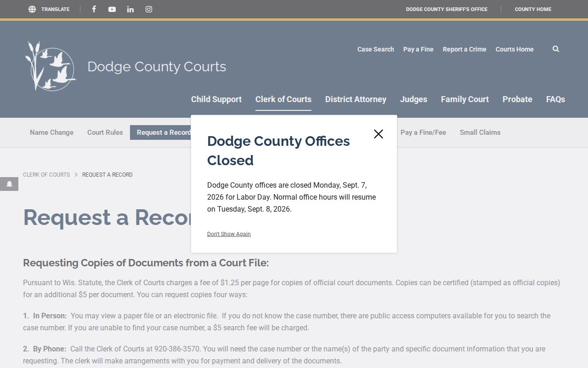Click the Pay a Fine header link

418,49
